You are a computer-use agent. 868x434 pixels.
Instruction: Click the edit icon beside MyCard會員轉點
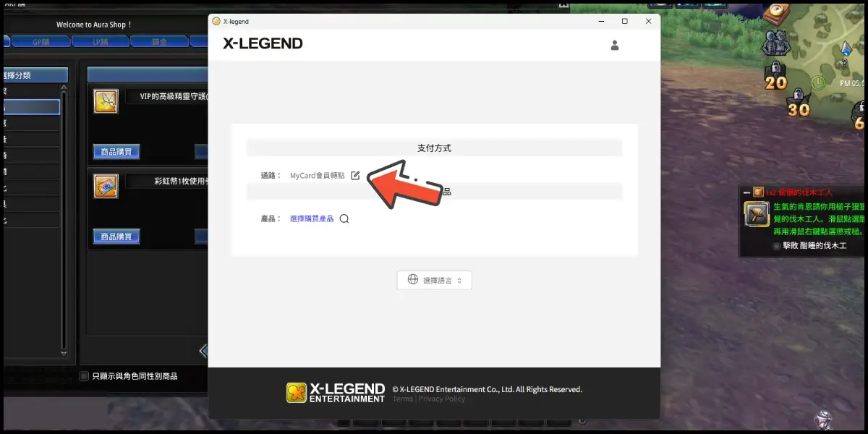(355, 175)
